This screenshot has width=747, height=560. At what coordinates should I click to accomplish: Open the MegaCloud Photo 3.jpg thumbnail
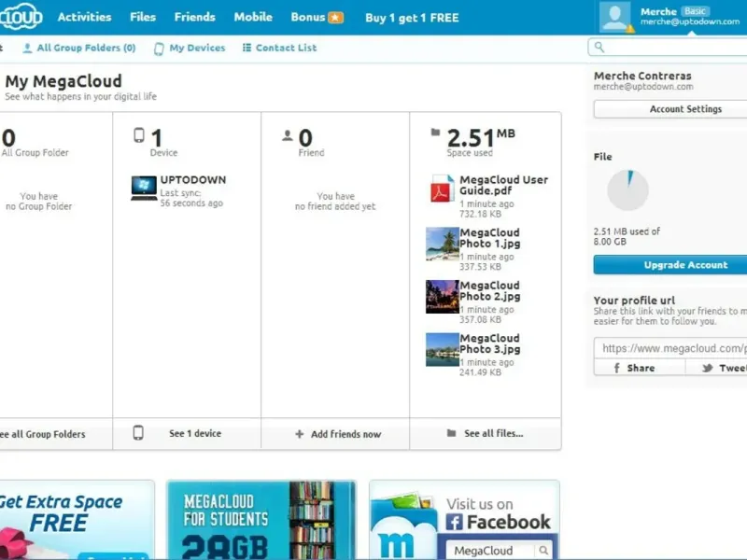[442, 349]
